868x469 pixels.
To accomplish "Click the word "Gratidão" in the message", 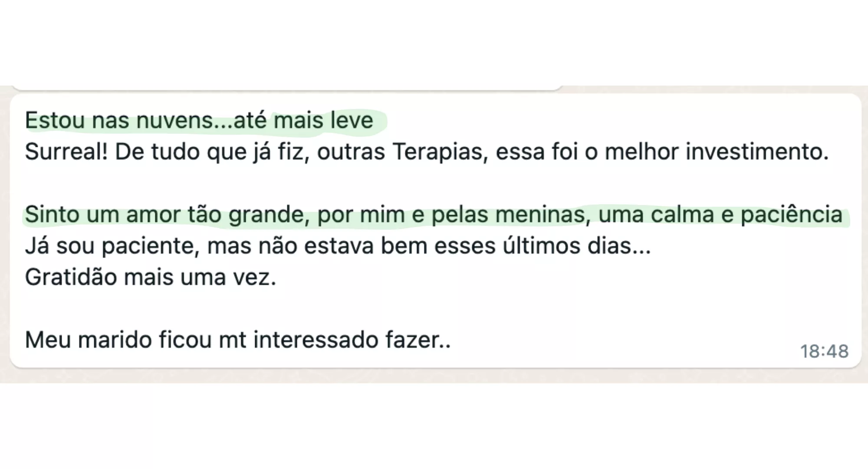I will 71,277.
